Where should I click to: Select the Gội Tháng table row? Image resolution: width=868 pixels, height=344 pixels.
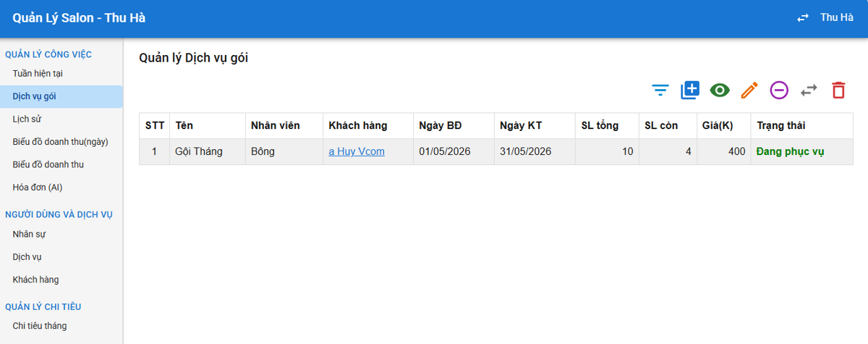tap(496, 151)
